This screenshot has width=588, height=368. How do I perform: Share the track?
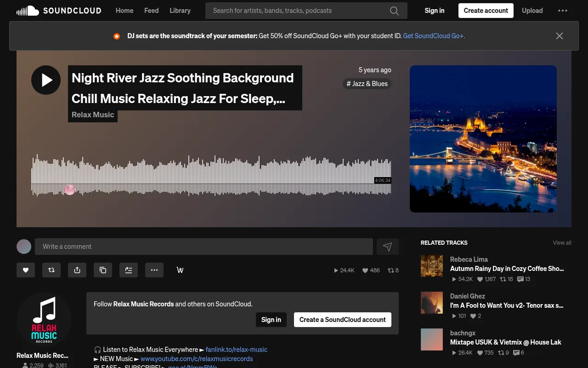tap(77, 270)
